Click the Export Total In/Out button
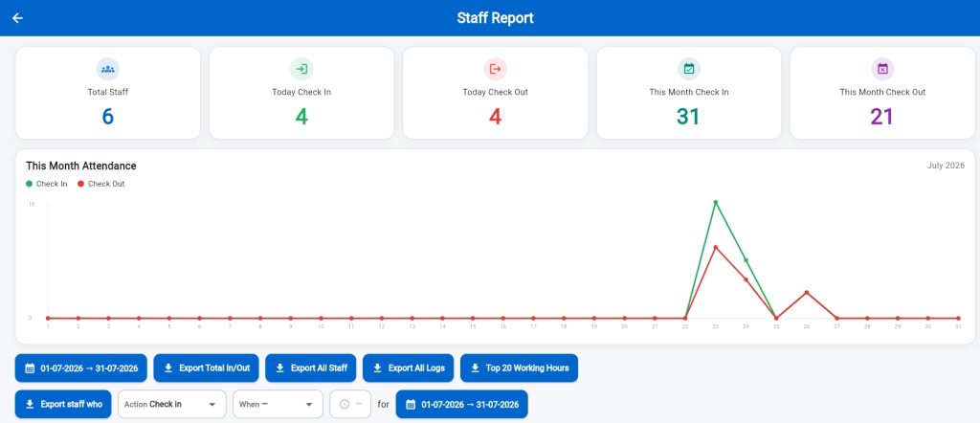This screenshot has height=423, width=980. coord(207,368)
